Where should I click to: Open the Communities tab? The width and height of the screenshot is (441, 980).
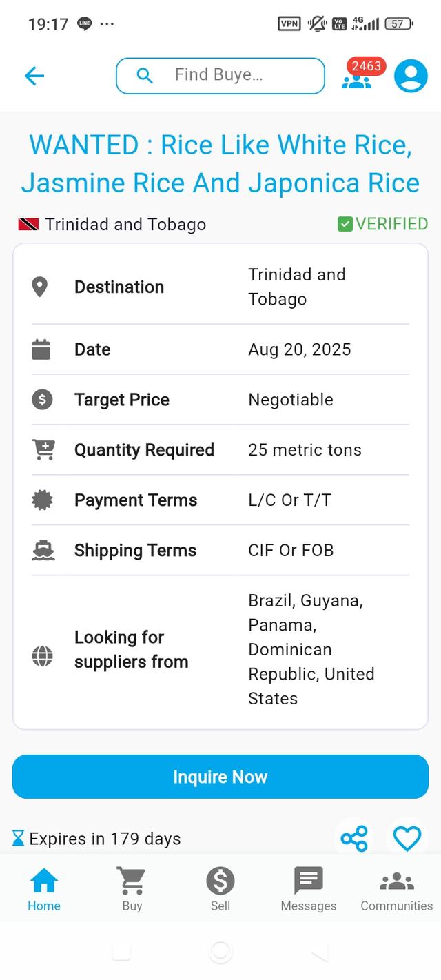[x=397, y=889]
